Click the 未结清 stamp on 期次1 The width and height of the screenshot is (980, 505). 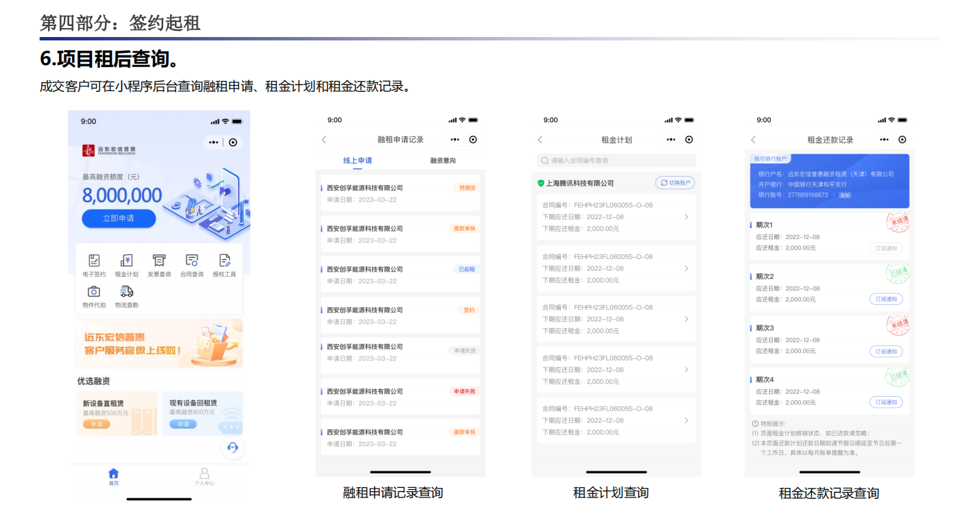[897, 223]
